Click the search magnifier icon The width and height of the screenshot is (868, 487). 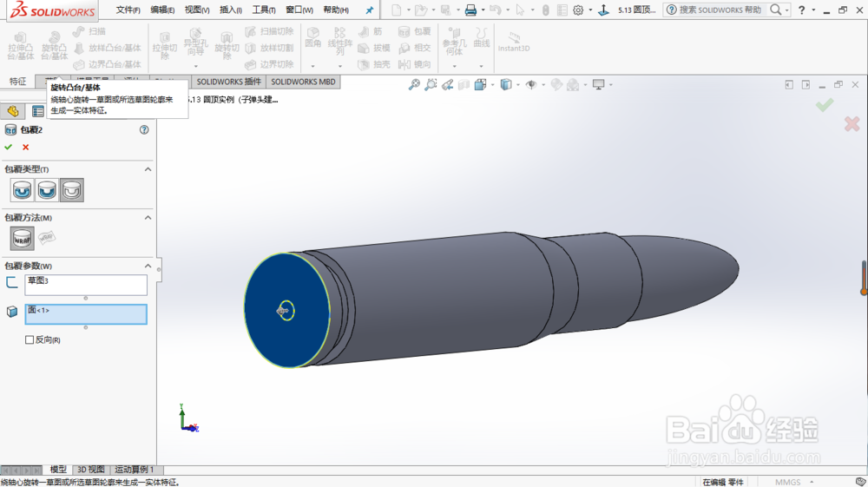click(x=776, y=10)
